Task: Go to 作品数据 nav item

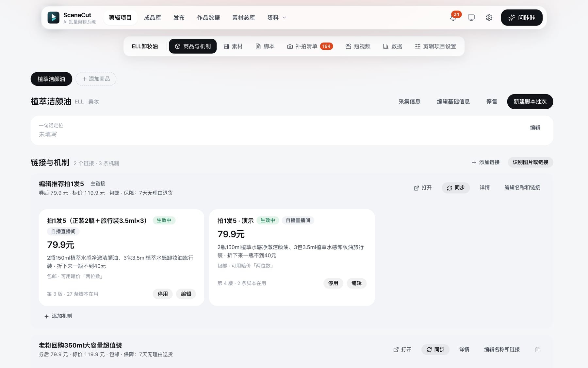Action: (x=208, y=18)
